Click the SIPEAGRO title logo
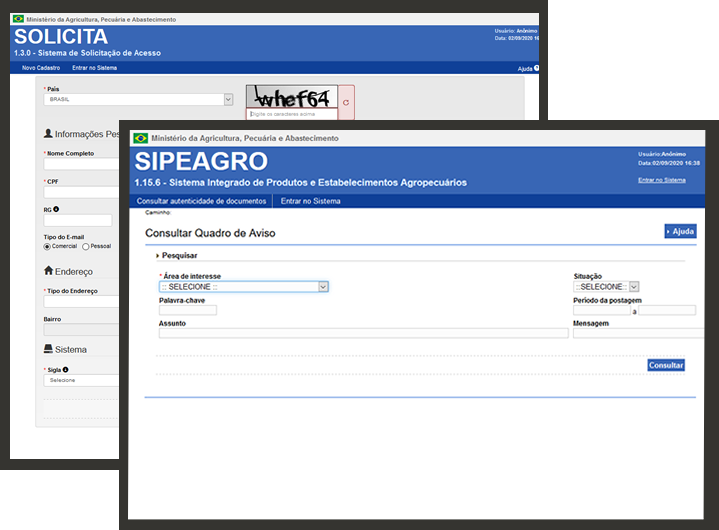Image resolution: width=719 pixels, height=530 pixels. pyautogui.click(x=201, y=161)
